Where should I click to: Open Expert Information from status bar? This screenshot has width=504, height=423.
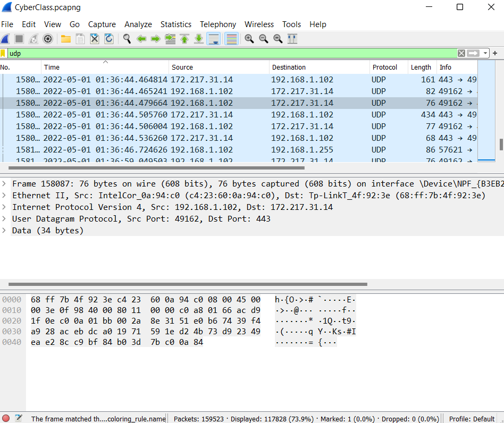coord(5,419)
